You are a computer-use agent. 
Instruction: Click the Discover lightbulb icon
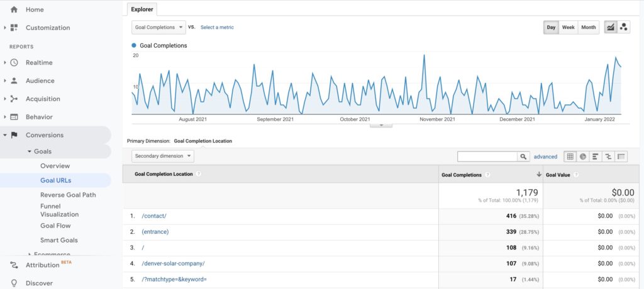(x=14, y=283)
